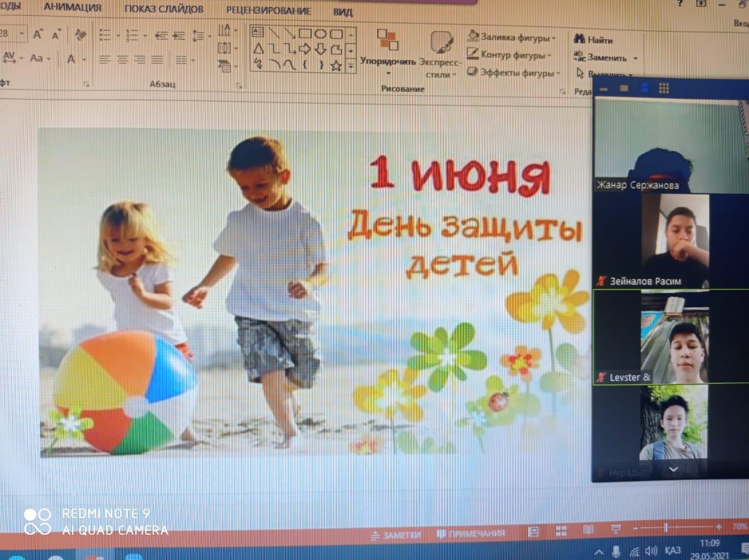Viewport: 749px width, 560px height.
Task: Switch to Reading view in status bar
Action: (588, 530)
